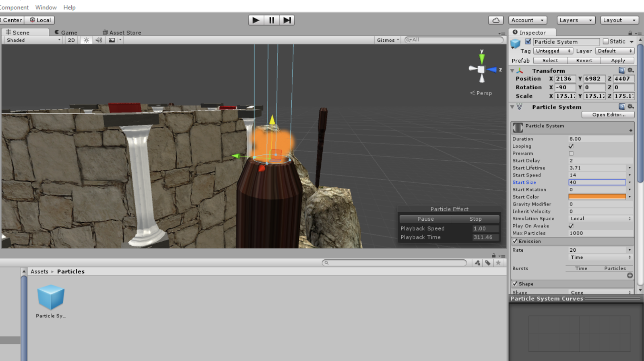Screen dimensions: 644x361
Task: Open the Account dropdown
Action: pos(528,20)
